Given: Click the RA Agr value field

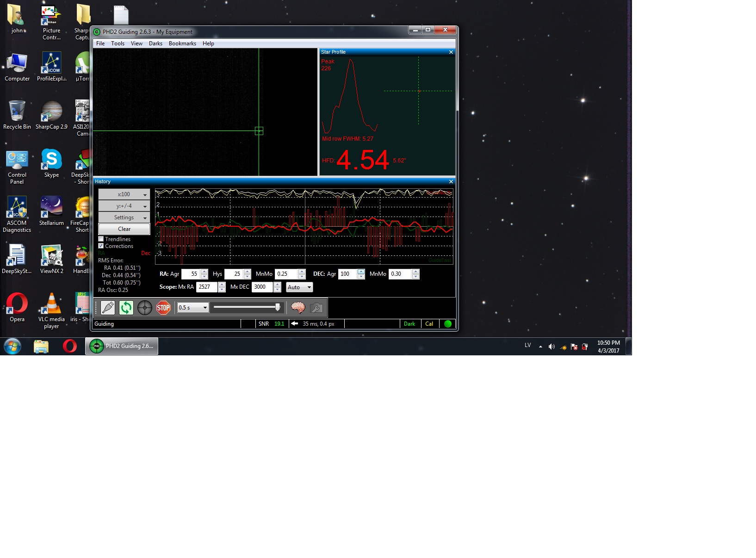Looking at the screenshot, I should (x=191, y=274).
